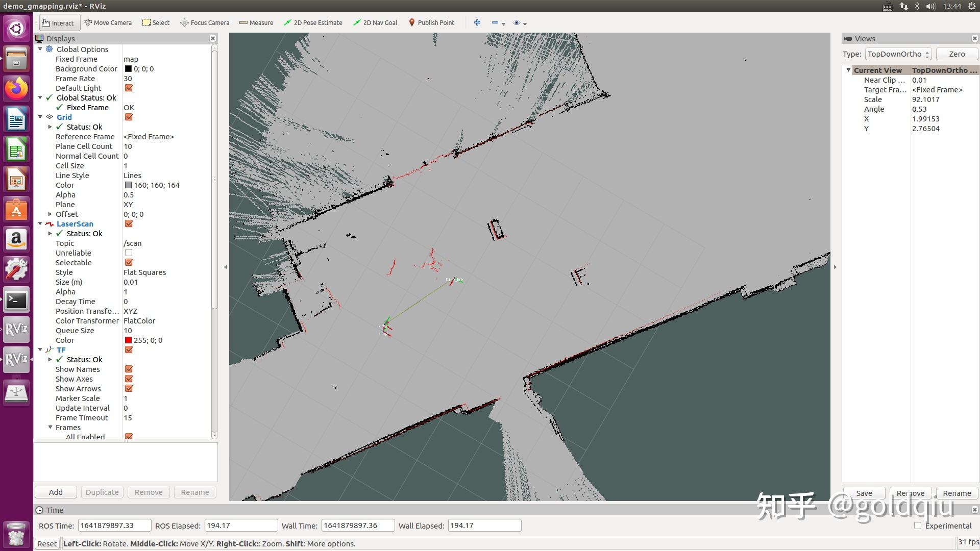This screenshot has height=551, width=980.
Task: Select the Measure tool
Action: [256, 22]
